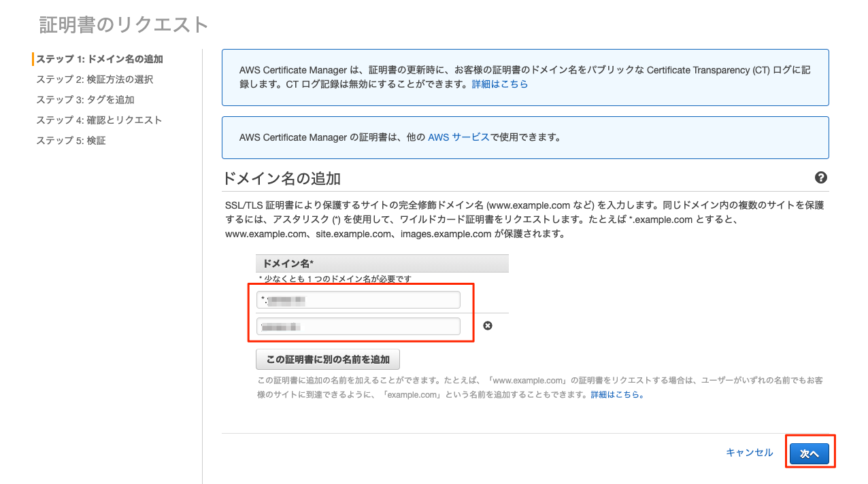
Task: Click the ドメイン名* column header
Action: (288, 264)
